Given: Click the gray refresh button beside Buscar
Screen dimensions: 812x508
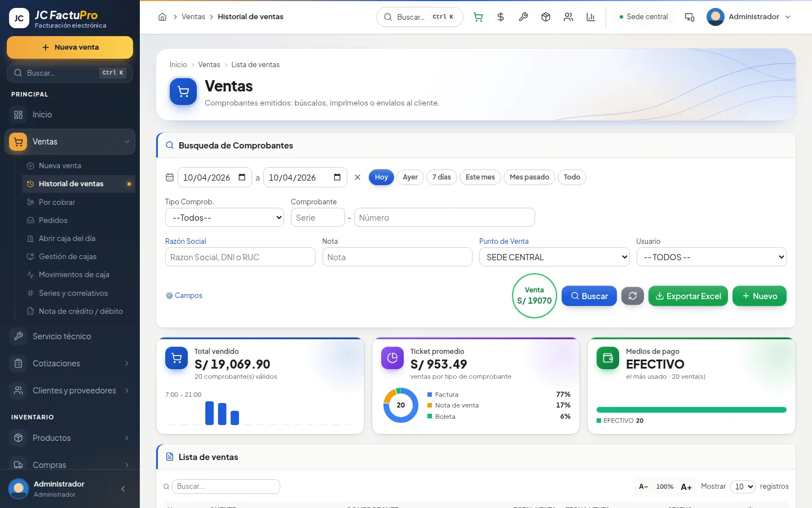Looking at the screenshot, I should (x=633, y=296).
